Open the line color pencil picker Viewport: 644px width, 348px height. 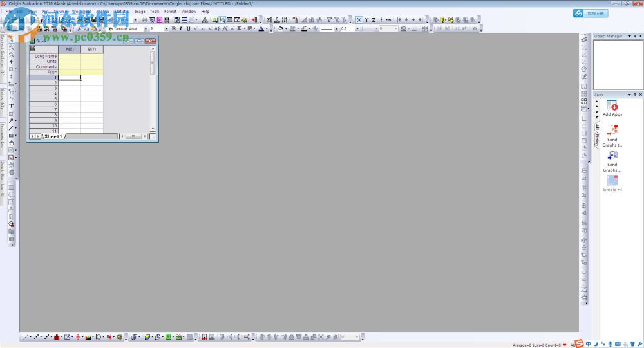(305, 29)
